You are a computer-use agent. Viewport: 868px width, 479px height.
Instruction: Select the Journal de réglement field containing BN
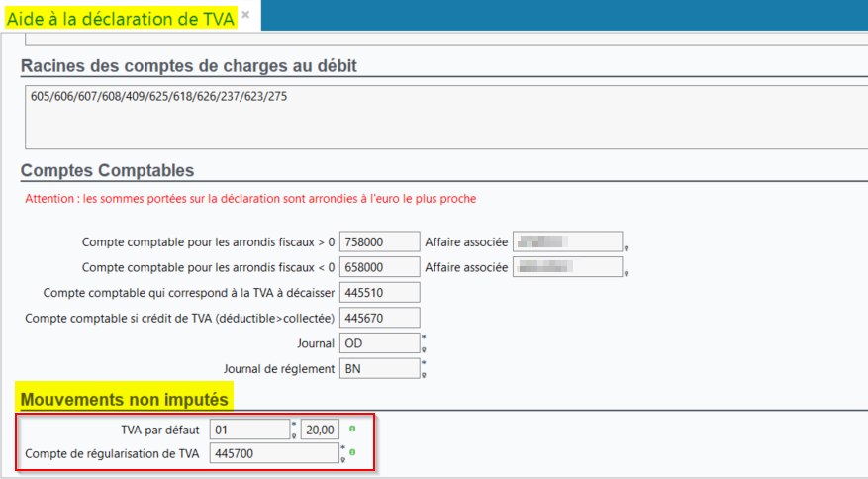(x=379, y=368)
